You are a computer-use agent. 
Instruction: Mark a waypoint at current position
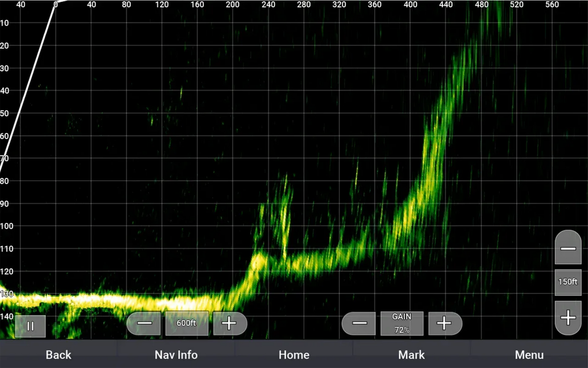pos(411,355)
